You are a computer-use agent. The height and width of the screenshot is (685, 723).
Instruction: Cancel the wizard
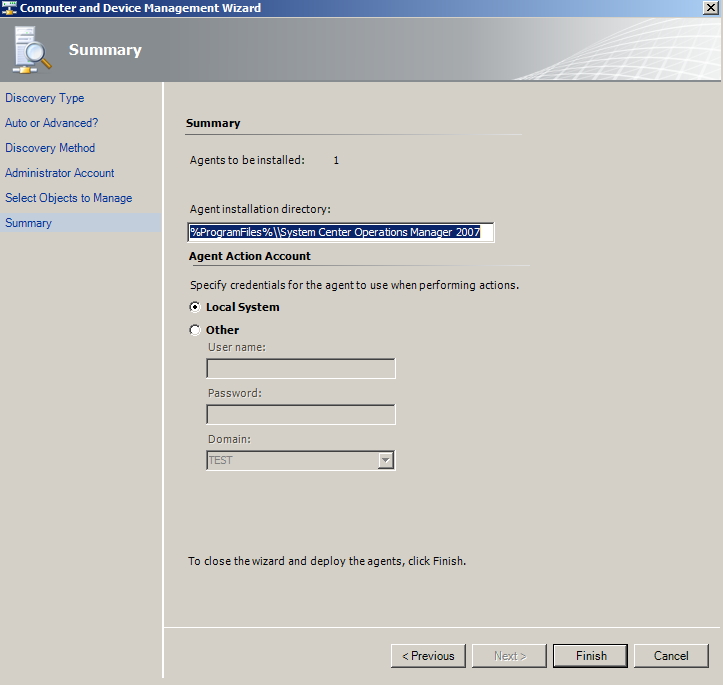(x=671, y=656)
